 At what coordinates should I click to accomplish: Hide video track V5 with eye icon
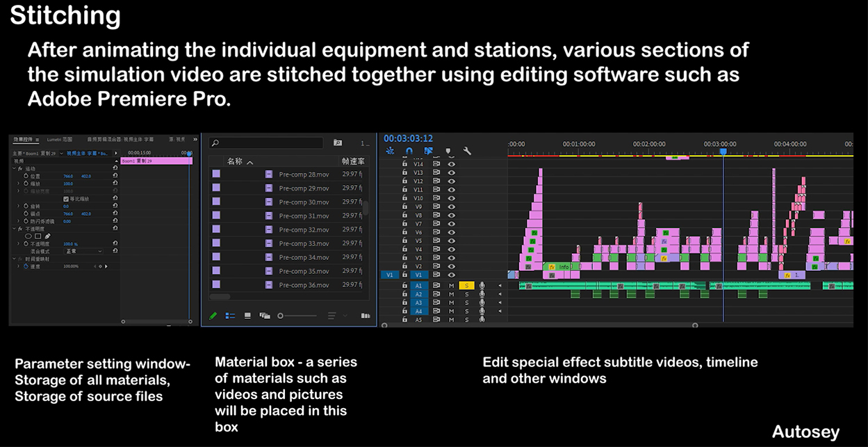pyautogui.click(x=452, y=241)
